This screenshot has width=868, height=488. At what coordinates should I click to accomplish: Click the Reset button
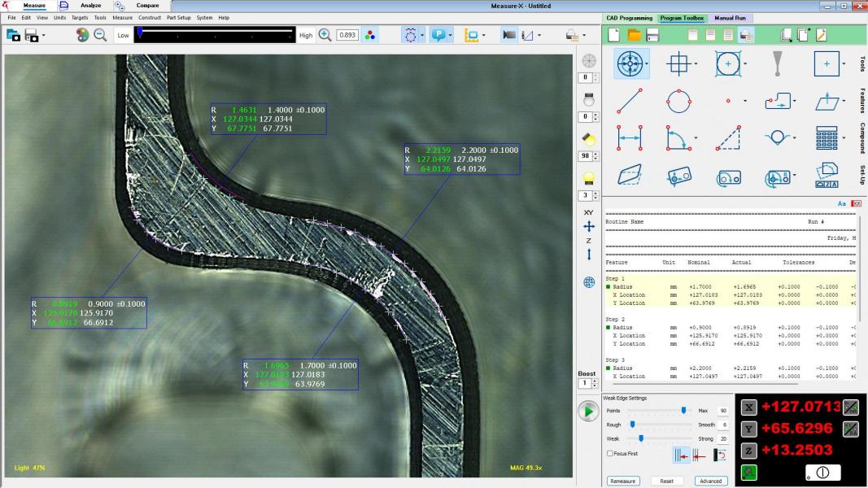tap(666, 481)
